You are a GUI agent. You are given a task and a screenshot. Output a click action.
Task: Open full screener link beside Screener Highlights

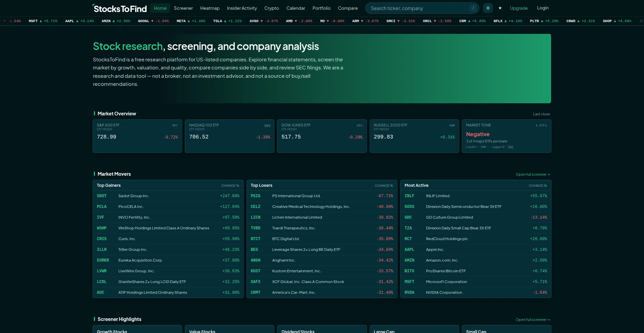(533, 320)
